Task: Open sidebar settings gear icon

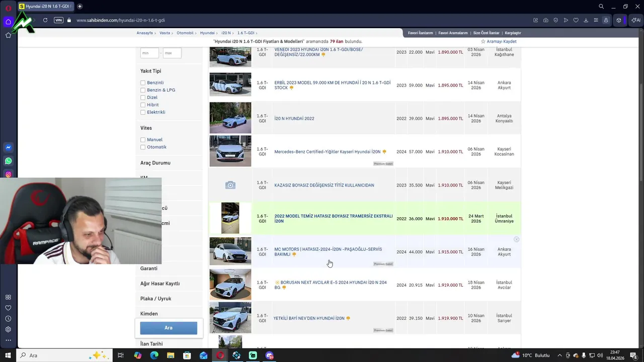Action: [8, 329]
